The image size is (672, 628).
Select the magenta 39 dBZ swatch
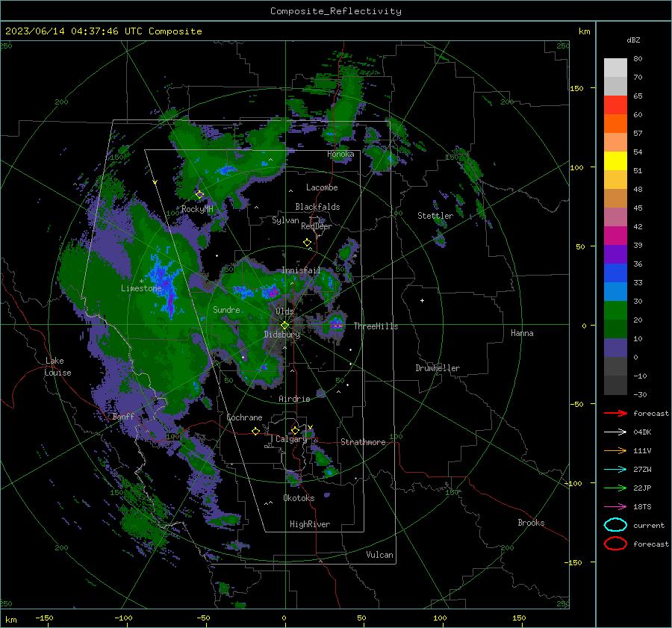pyautogui.click(x=615, y=236)
